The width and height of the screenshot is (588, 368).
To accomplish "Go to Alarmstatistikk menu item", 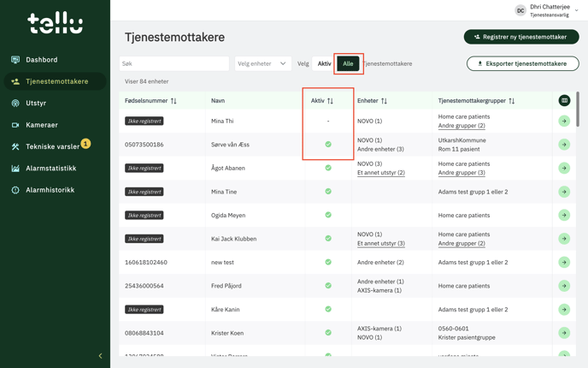I will pos(55,169).
